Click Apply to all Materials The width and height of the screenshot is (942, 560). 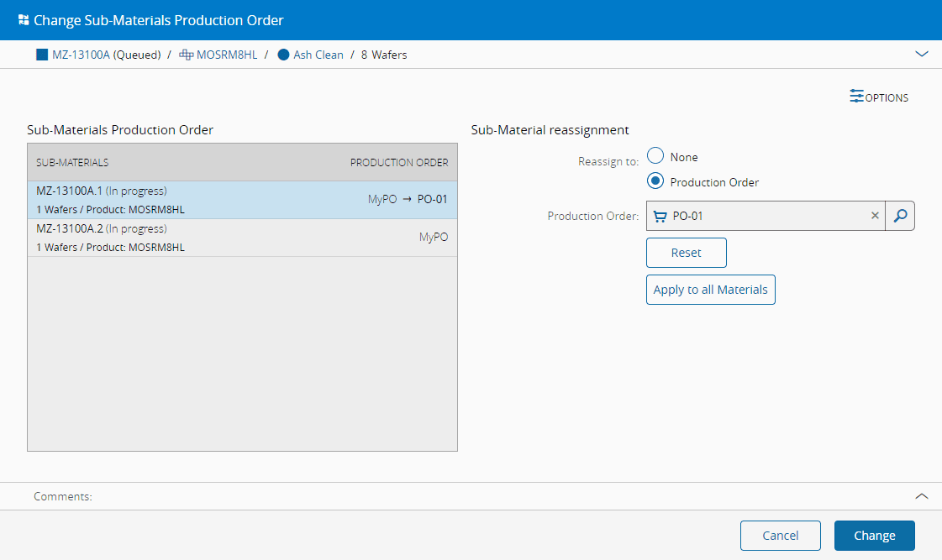[710, 290]
